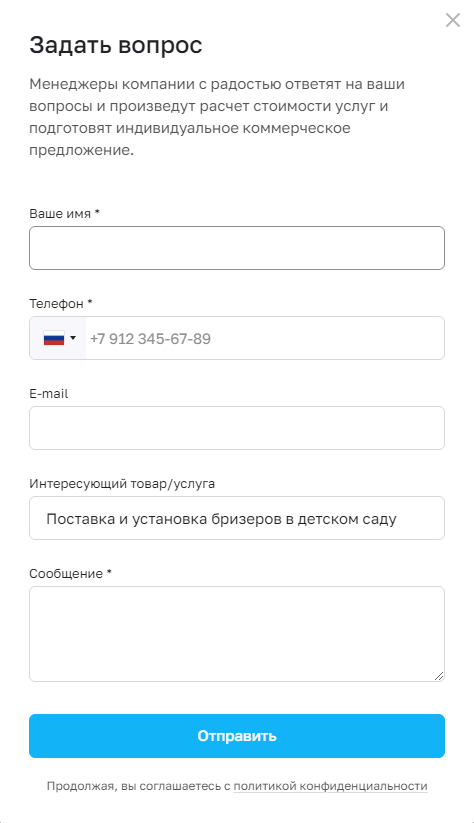Screen dimensions: 474x823
Task: Click the Интересующий товар/услуга field
Action: pos(237,518)
